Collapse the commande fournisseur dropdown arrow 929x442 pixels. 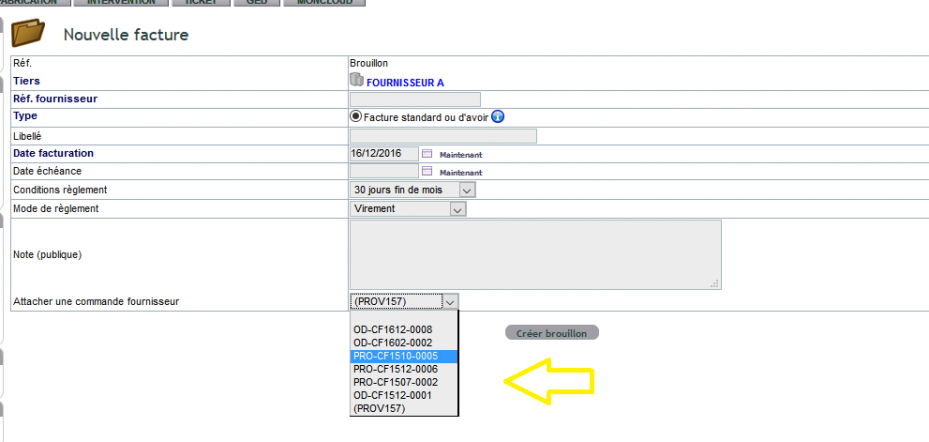point(450,302)
